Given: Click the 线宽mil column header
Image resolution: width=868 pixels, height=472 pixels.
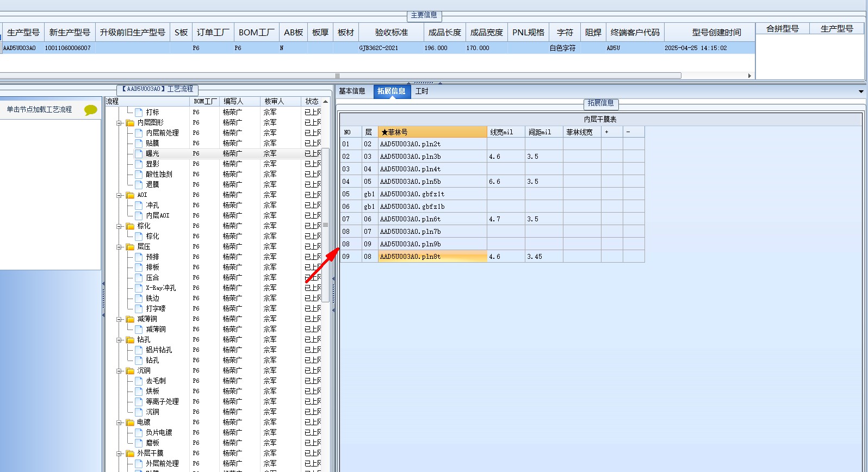Looking at the screenshot, I should point(506,132).
